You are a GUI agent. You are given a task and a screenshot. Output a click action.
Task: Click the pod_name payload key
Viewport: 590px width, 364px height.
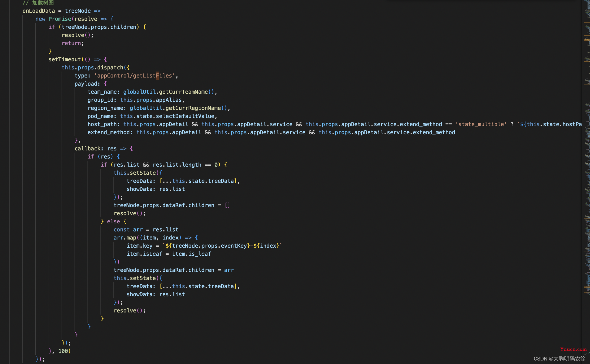100,116
